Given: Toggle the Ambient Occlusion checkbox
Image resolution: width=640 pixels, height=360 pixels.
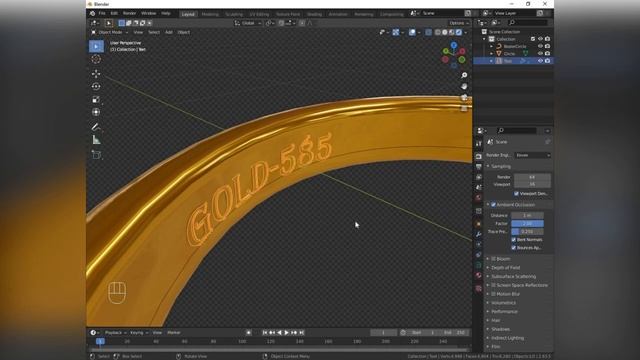Looking at the screenshot, I should click(x=493, y=204).
